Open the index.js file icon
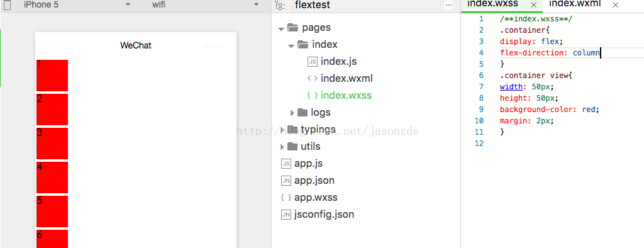Image resolution: width=644 pixels, height=248 pixels. coord(312,62)
